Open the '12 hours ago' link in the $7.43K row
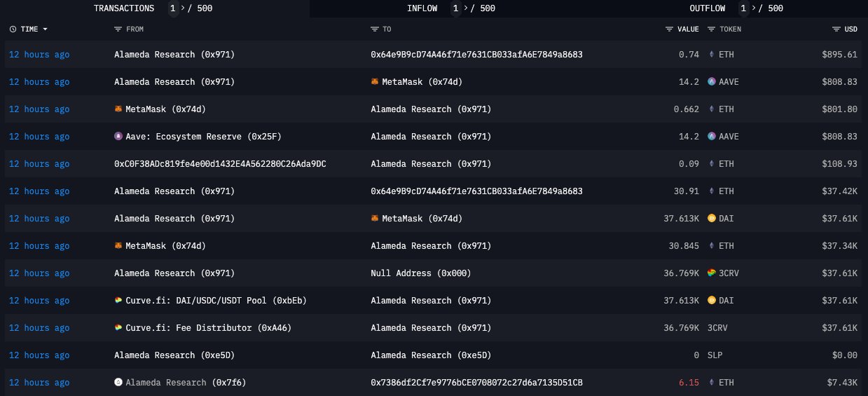This screenshot has width=868, height=396. 39,383
